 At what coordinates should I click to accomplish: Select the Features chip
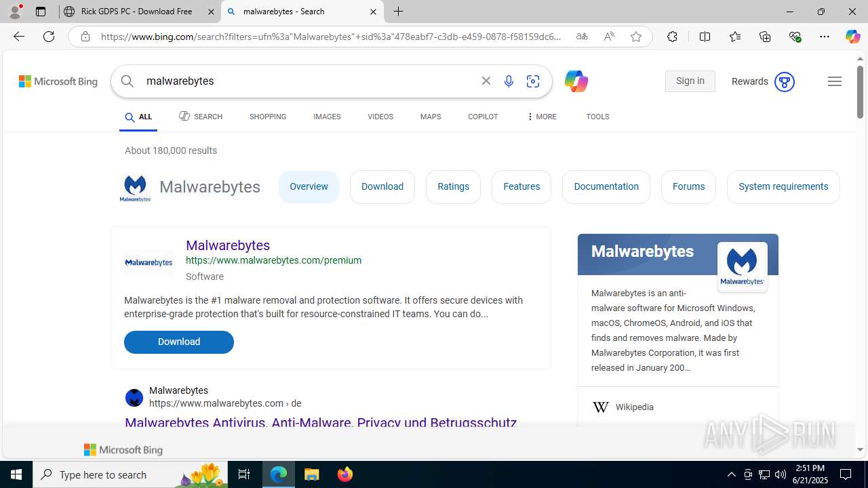pos(521,186)
